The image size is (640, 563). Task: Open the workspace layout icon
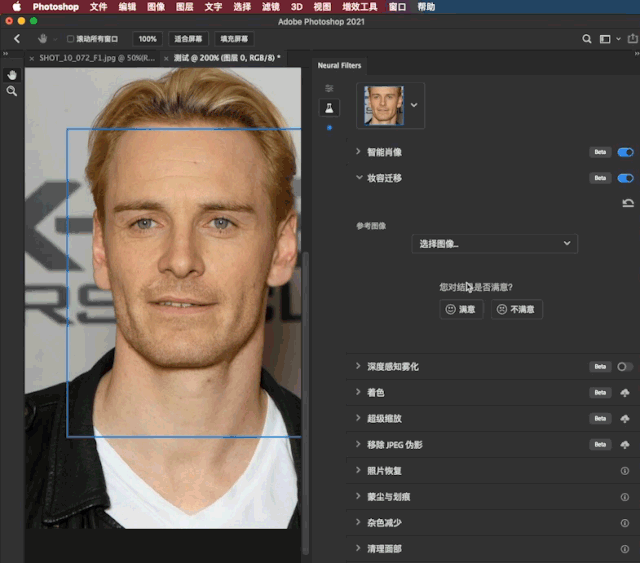(x=605, y=39)
